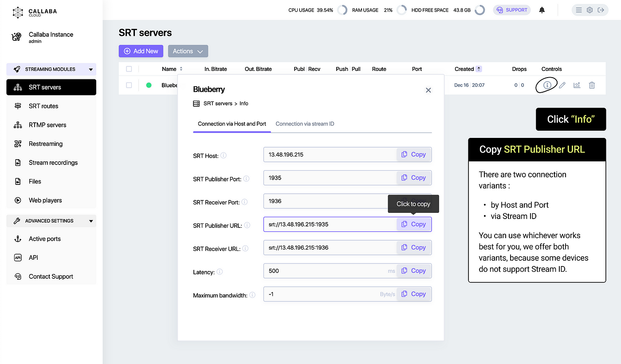Screen dimensions: 621x364
Task: Click the SRT servers breadcrumb icon
Action: coord(197,103)
